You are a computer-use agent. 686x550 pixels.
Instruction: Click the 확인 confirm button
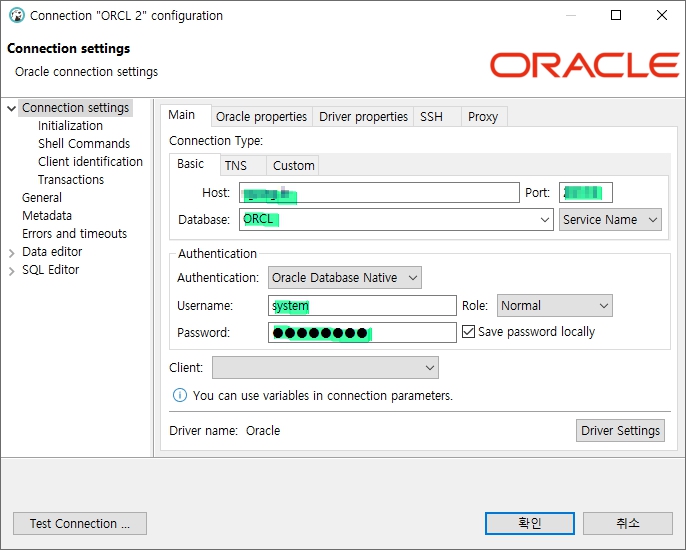pos(529,523)
